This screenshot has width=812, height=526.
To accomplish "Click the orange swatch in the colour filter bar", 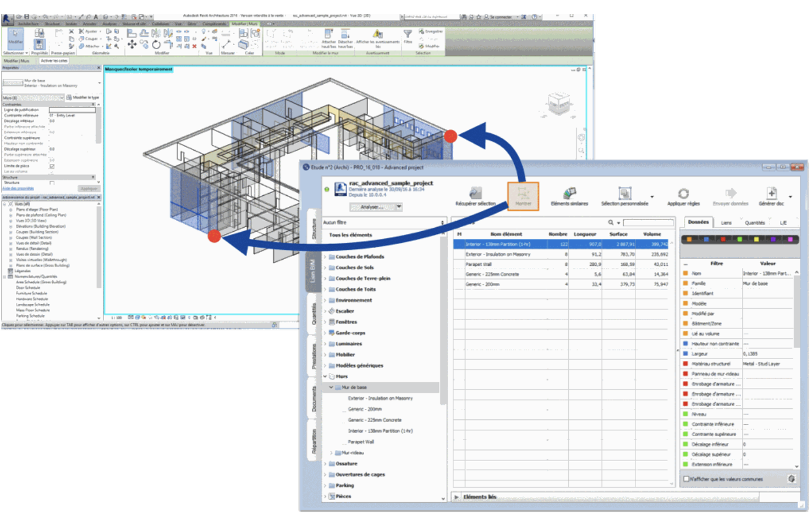I will [x=689, y=239].
